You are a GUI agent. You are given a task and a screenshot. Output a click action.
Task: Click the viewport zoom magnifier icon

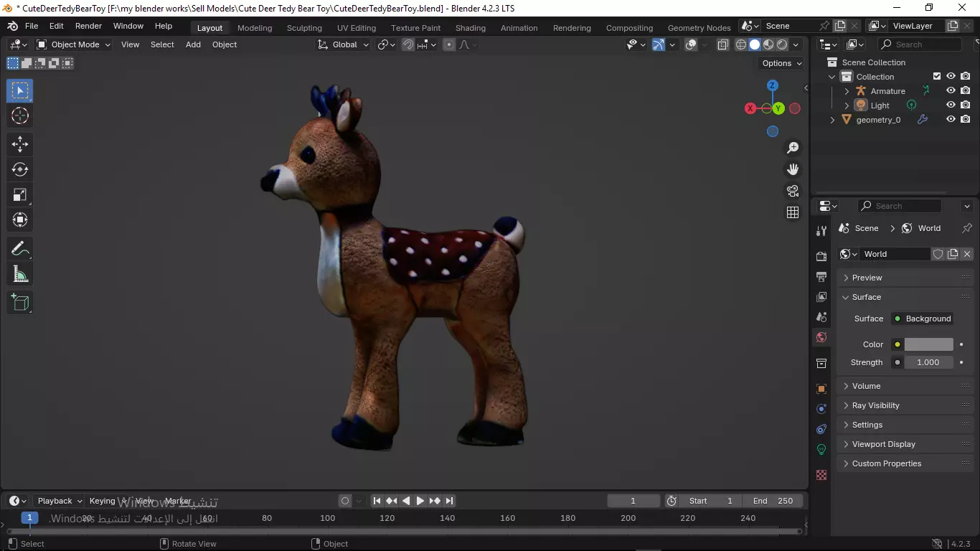coord(793,148)
